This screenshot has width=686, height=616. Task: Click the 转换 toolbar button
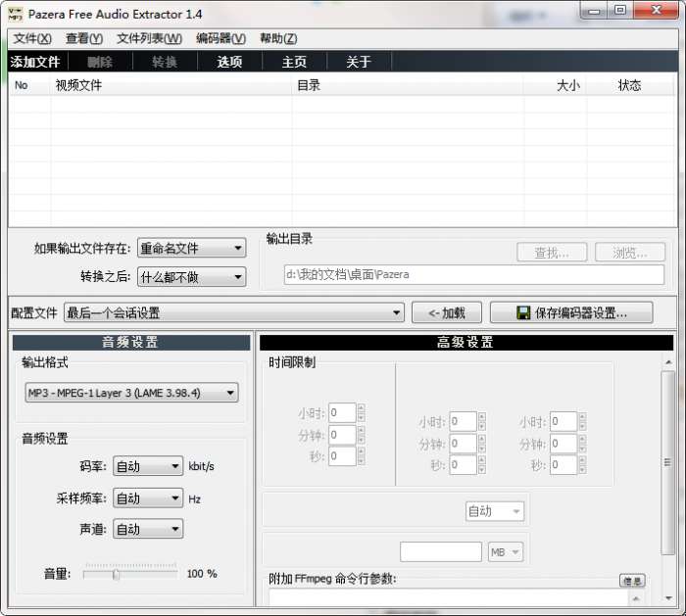[x=165, y=62]
